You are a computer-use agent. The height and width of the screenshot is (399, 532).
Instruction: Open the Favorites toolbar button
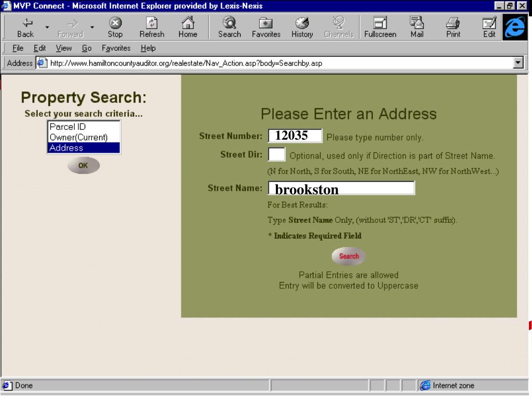click(266, 28)
